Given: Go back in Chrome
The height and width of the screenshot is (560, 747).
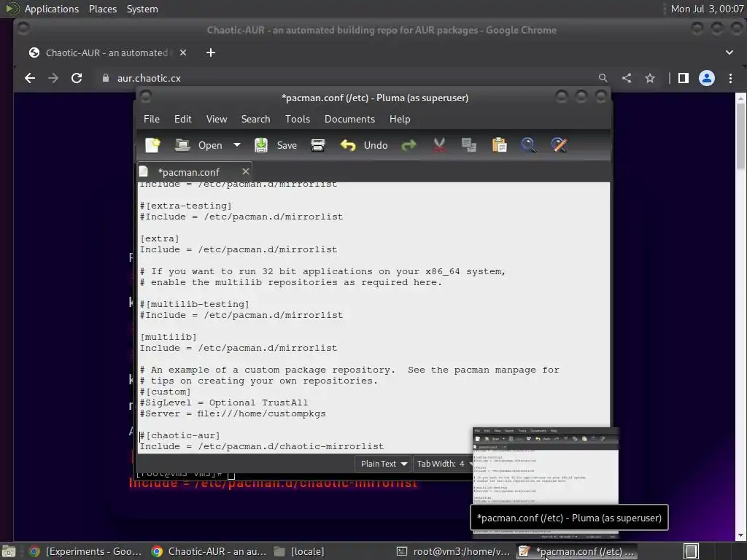Looking at the screenshot, I should (x=30, y=78).
